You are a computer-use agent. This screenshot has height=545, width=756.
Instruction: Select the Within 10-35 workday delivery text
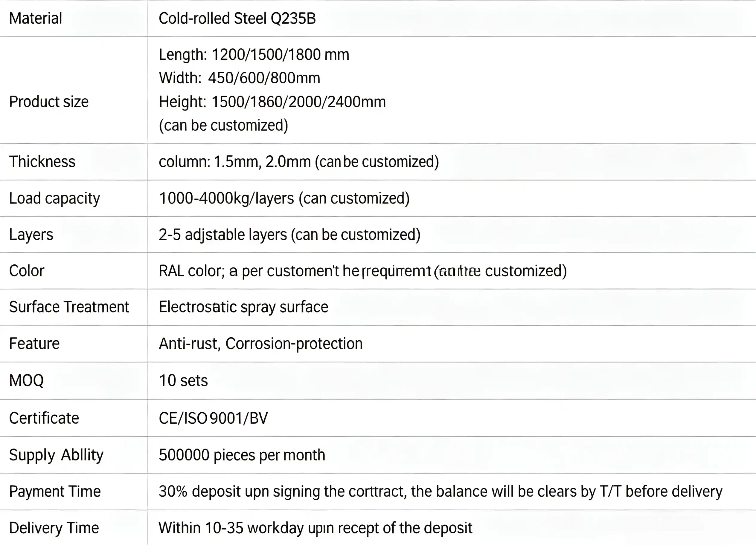pyautogui.click(x=315, y=528)
